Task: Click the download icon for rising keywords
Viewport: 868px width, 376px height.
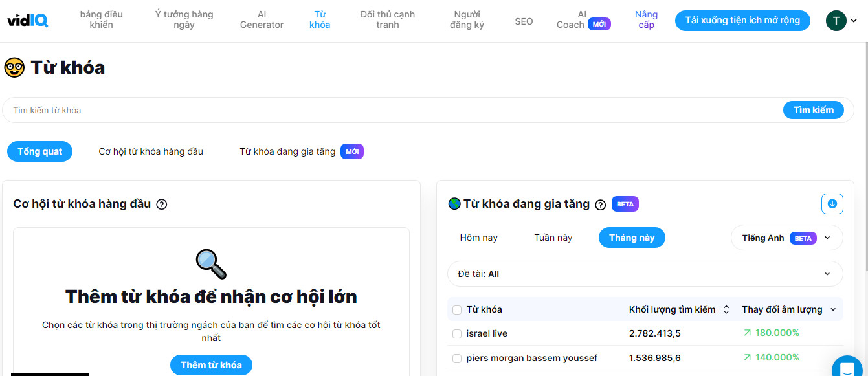Action: click(832, 204)
